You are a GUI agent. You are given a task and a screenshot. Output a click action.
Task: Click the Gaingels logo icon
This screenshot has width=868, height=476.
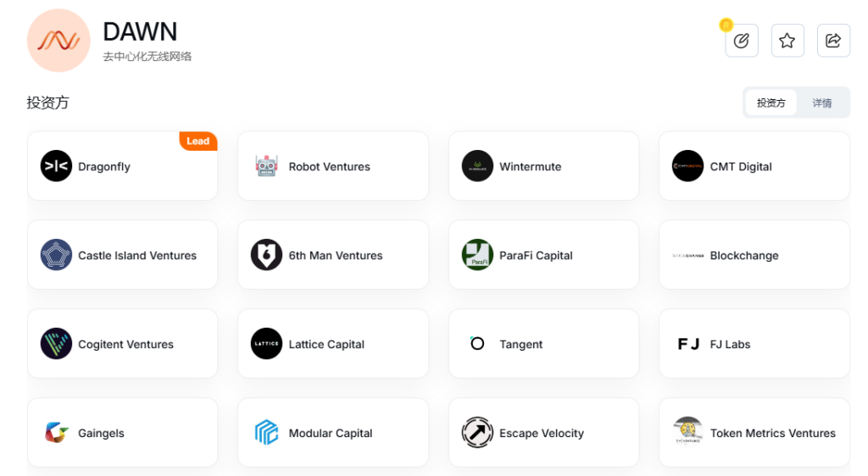pos(56,433)
